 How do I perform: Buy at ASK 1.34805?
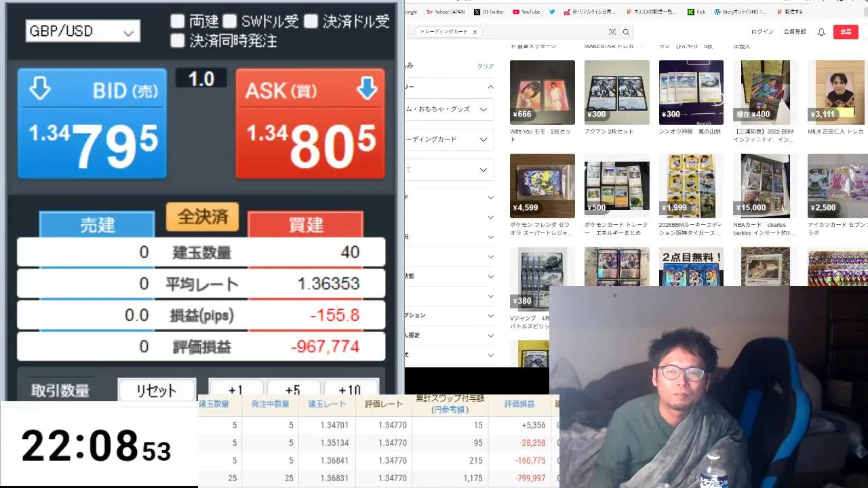(x=310, y=124)
